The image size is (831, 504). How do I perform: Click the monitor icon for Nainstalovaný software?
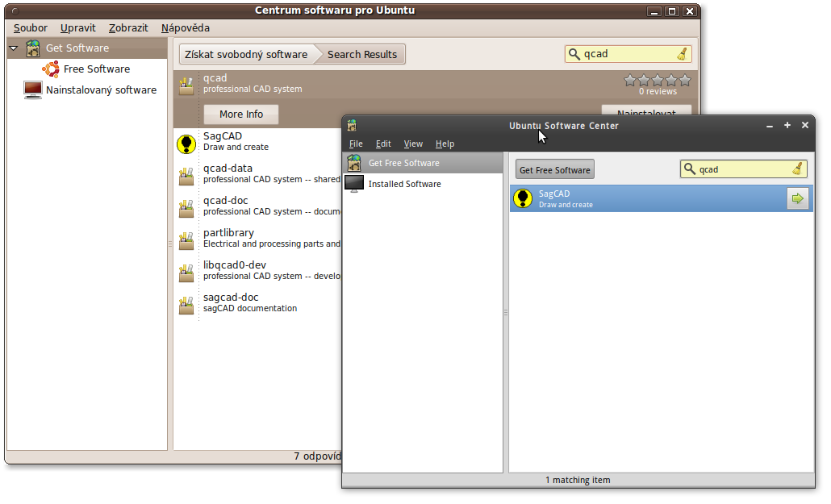33,90
